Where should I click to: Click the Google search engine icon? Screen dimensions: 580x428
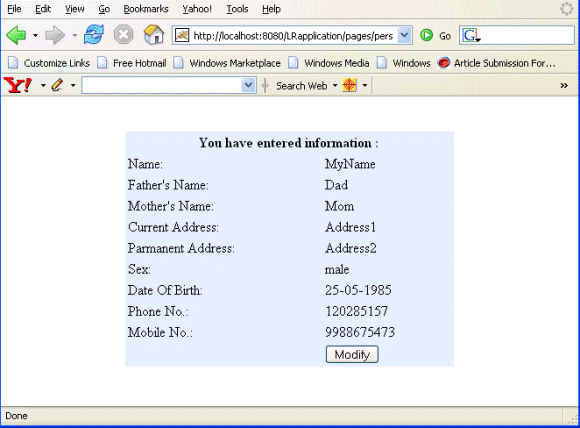471,36
